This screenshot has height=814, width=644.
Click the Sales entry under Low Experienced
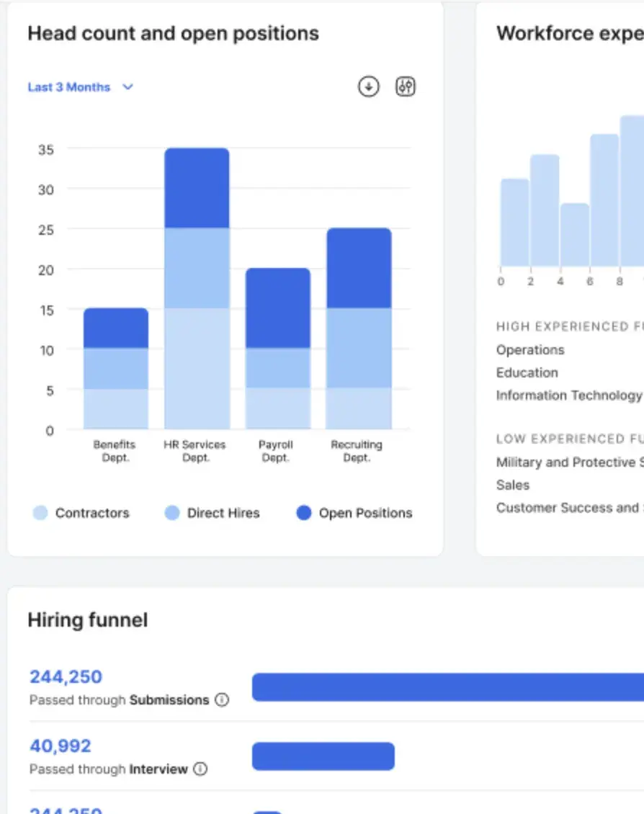click(x=512, y=485)
